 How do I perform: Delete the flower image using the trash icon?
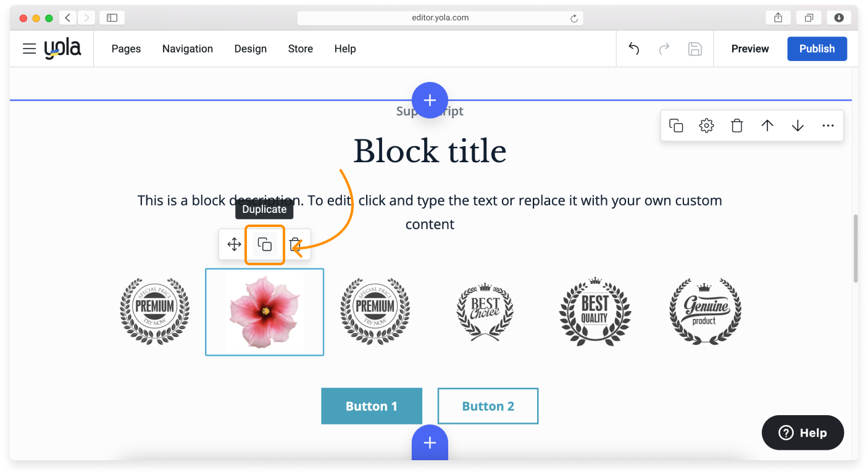[x=295, y=244]
